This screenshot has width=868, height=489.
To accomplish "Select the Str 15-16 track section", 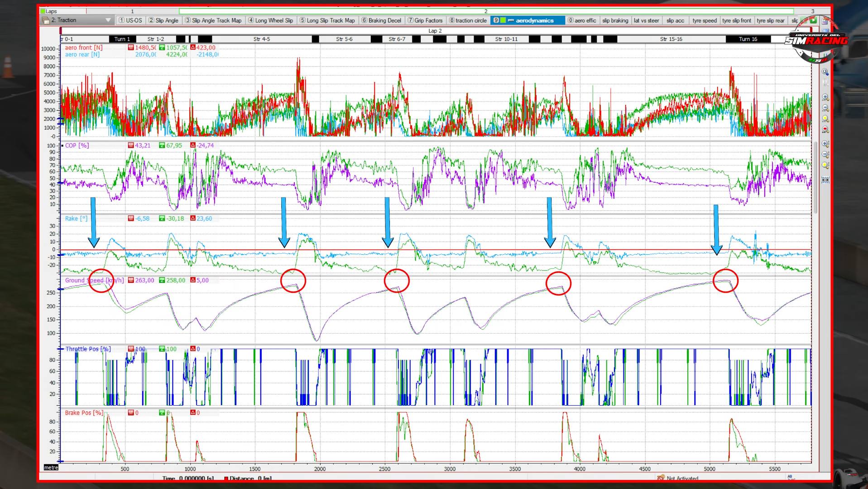I will coord(671,39).
